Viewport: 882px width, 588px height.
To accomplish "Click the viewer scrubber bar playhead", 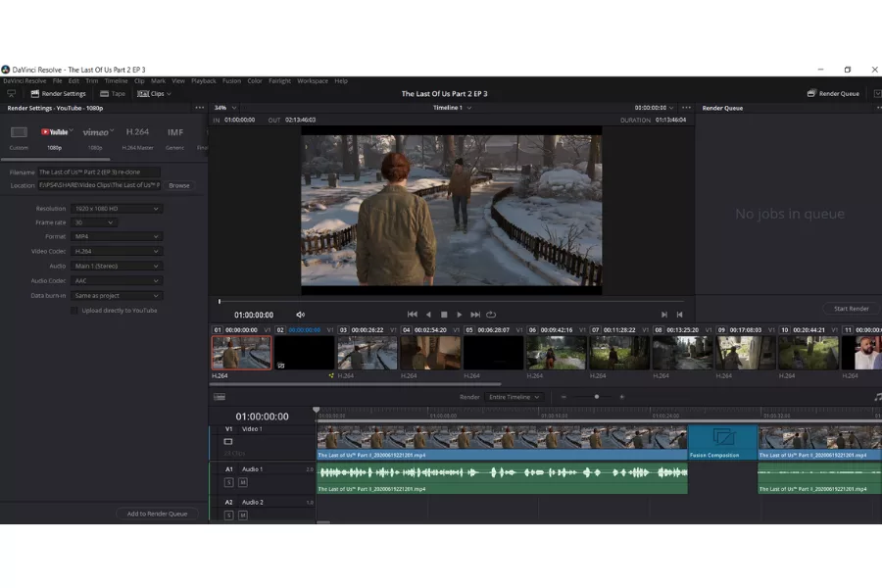I will click(220, 302).
